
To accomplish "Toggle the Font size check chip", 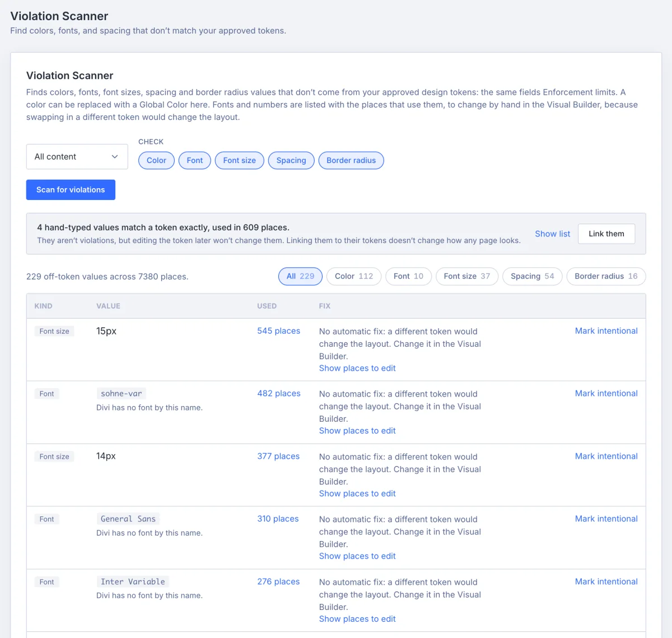I will pyautogui.click(x=239, y=160).
